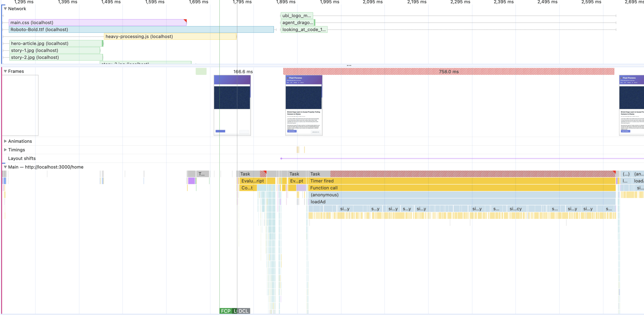This screenshot has width=644, height=315.
Task: Click the heavy-processing.js request bar
Action: (170, 37)
